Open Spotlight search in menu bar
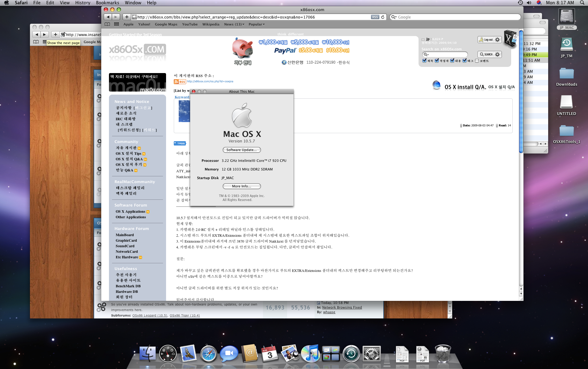588x369 pixels. (x=582, y=3)
